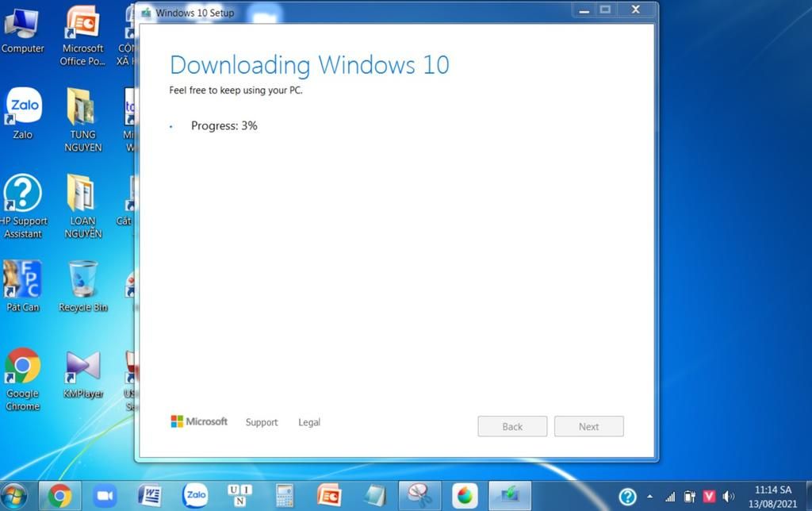
Task: Open the volume speaker tray icon
Action: coord(728,497)
